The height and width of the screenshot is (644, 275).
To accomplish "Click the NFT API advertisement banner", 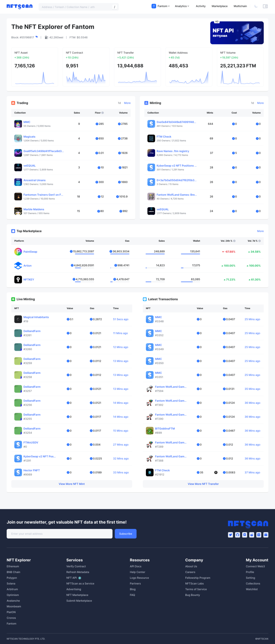I will click(x=237, y=33).
